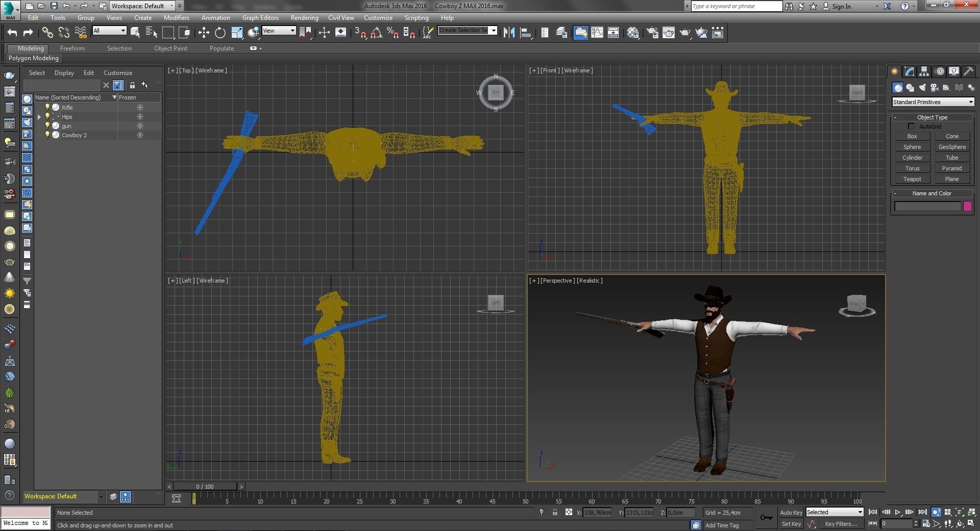Viewport: 980px width, 531px height.
Task: Toggle Percent Snap
Action: [393, 33]
